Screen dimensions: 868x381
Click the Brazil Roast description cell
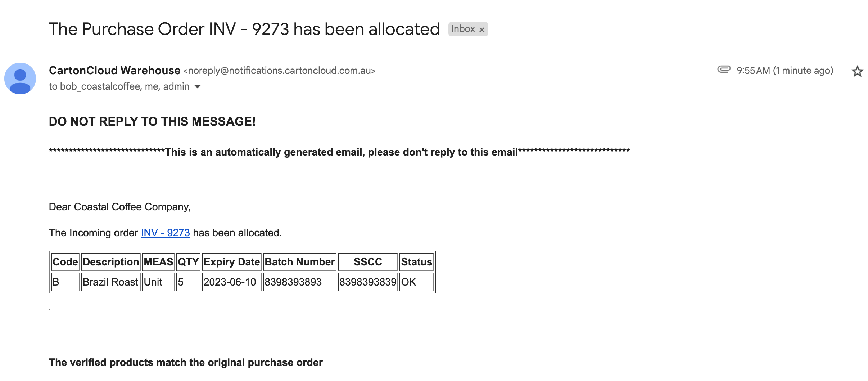(110, 282)
